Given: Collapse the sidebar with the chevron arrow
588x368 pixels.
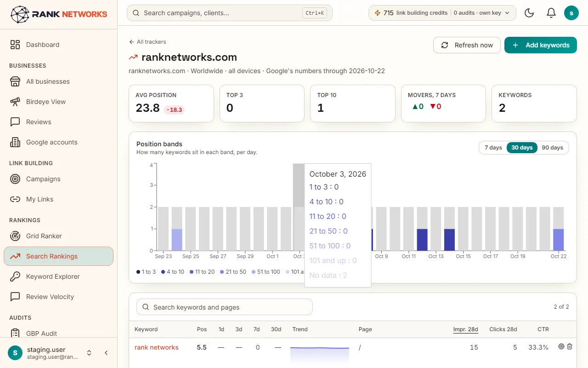Looking at the screenshot, I should coord(106,353).
